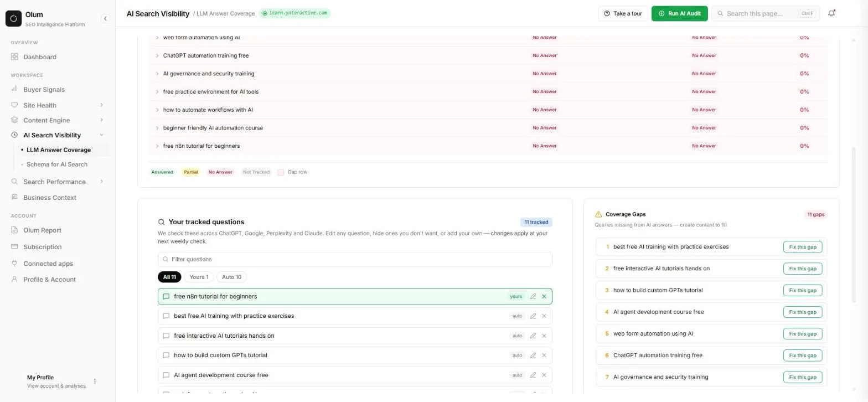
Task: Go to Buyer Signals in sidebar
Action: pos(44,90)
